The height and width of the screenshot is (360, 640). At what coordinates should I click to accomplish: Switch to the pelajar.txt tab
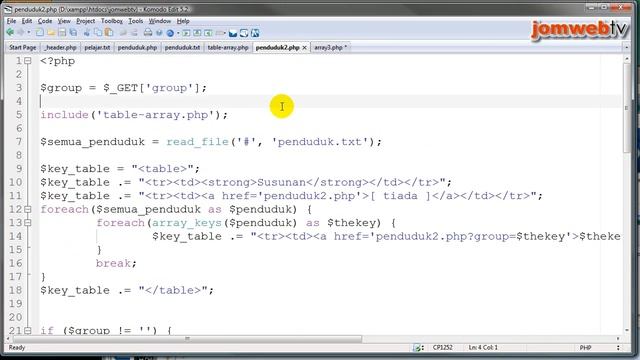click(x=97, y=47)
